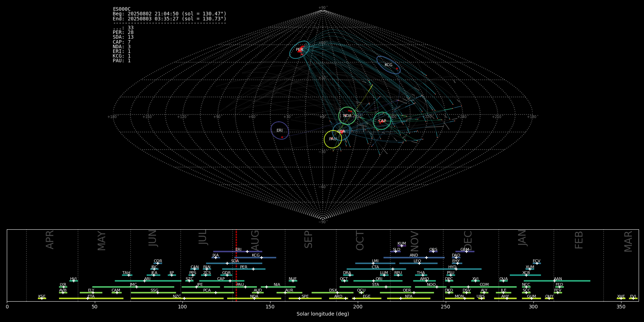Click the KCG radiant ellipse on sky map

point(388,65)
